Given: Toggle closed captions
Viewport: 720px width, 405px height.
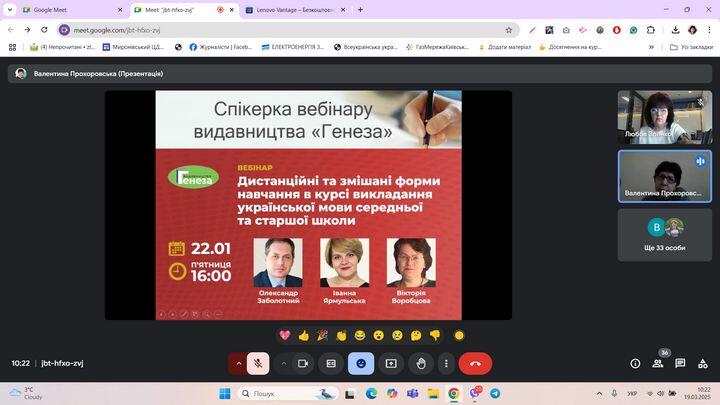Looking at the screenshot, I should click(331, 363).
